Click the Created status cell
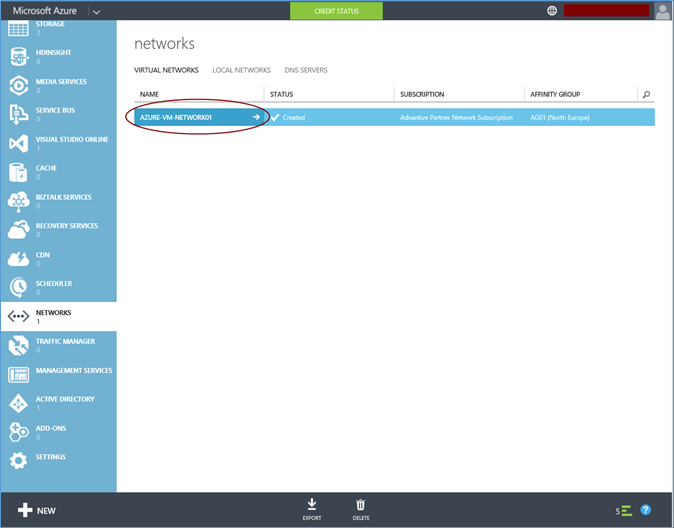674x528 pixels. 294,117
